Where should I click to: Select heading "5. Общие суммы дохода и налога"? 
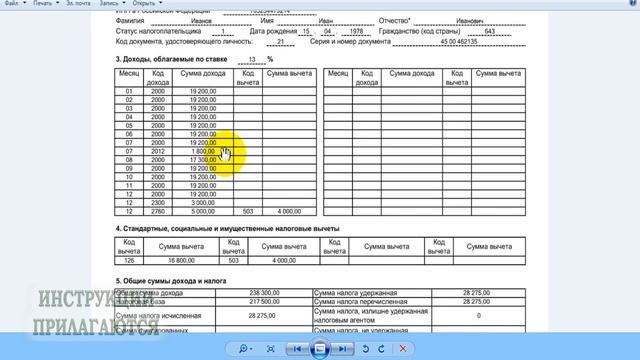coord(171,281)
